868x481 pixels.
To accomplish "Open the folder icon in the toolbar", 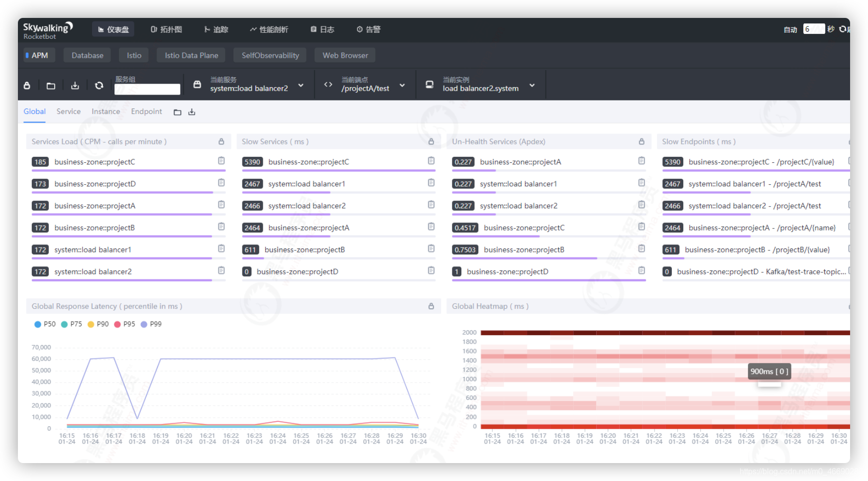I will [x=51, y=86].
